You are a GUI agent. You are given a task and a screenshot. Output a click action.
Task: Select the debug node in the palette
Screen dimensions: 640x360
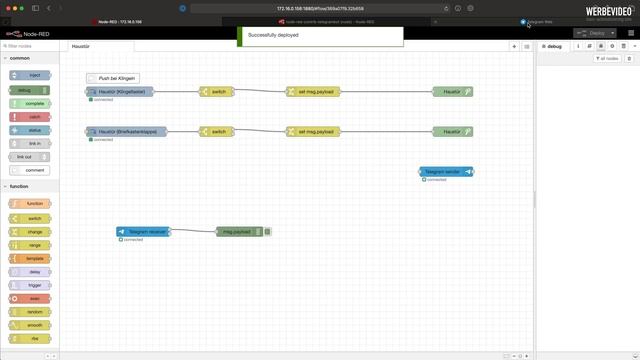(x=30, y=90)
